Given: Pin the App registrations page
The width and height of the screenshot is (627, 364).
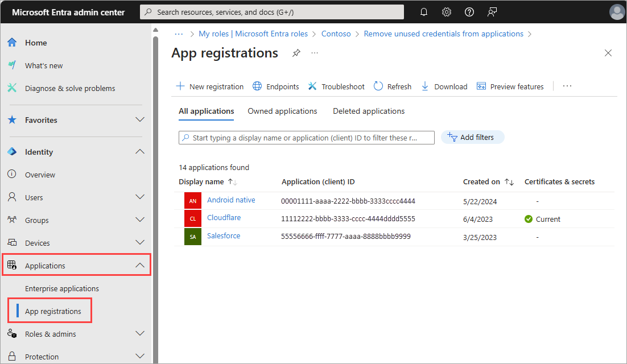Looking at the screenshot, I should (296, 53).
